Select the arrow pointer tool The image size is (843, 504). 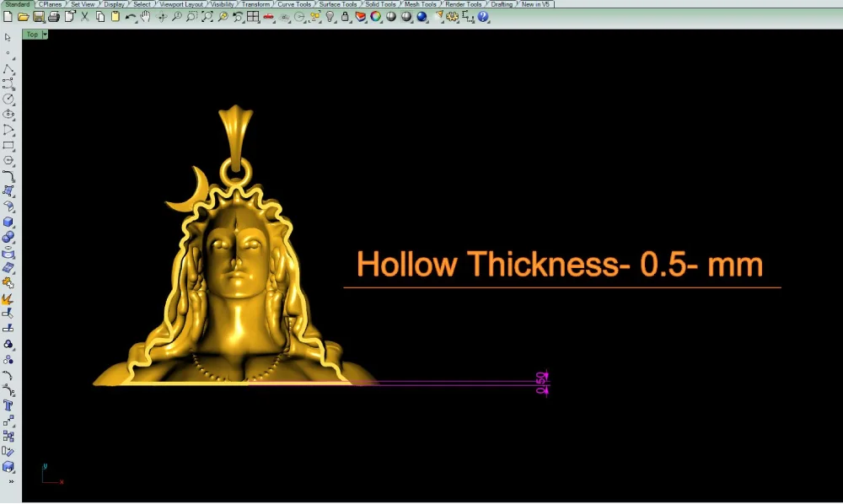click(8, 38)
